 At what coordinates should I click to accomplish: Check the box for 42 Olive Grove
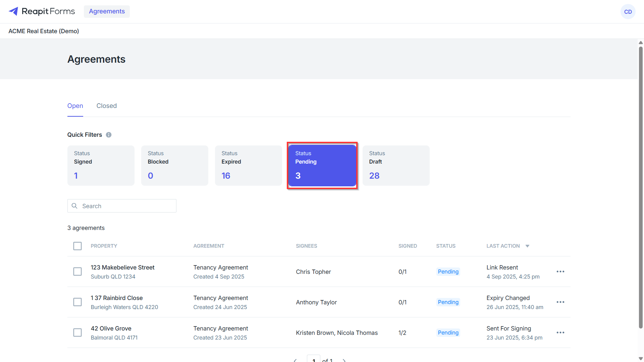[77, 333]
